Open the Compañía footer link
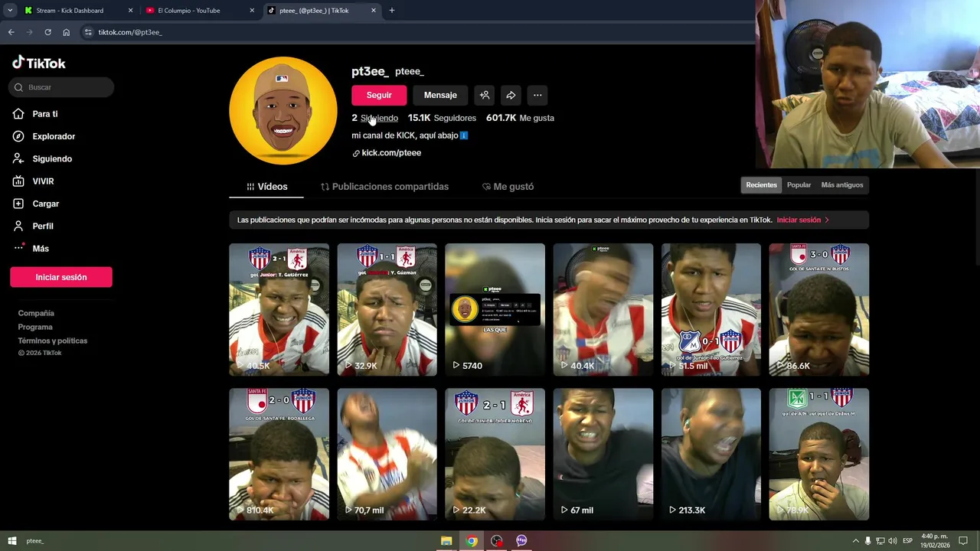The height and width of the screenshot is (551, 980). click(x=36, y=313)
